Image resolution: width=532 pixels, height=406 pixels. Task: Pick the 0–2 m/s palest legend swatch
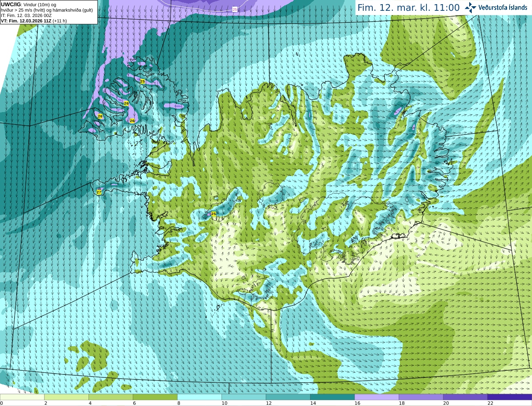tap(22, 397)
